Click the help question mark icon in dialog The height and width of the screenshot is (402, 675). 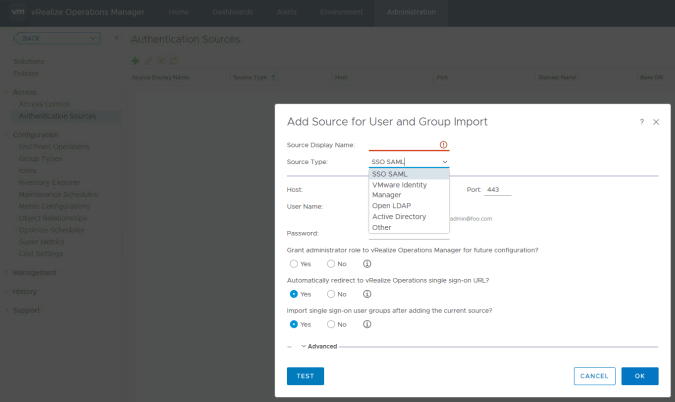tap(641, 121)
